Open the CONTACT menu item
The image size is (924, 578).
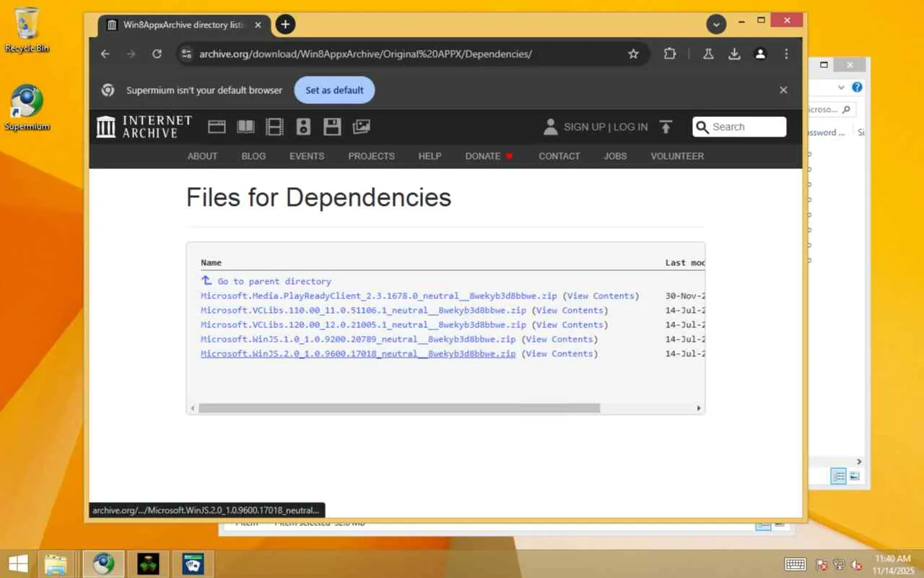pos(559,156)
